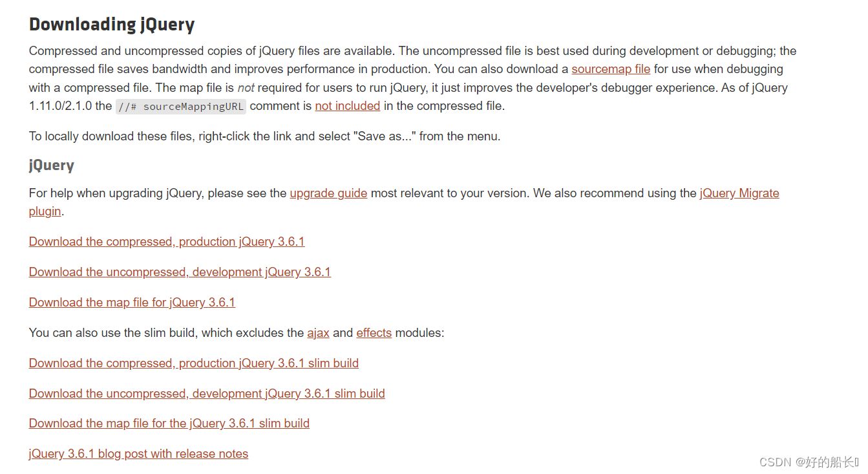Screen dimensions: 868x474
Task: Open the jQuery Migrate plugin link
Action: click(x=739, y=193)
